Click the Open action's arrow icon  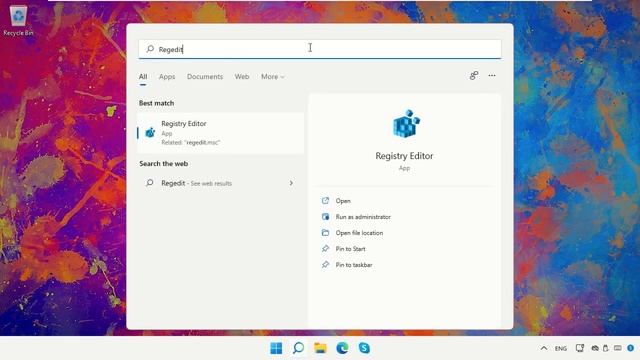pos(325,200)
